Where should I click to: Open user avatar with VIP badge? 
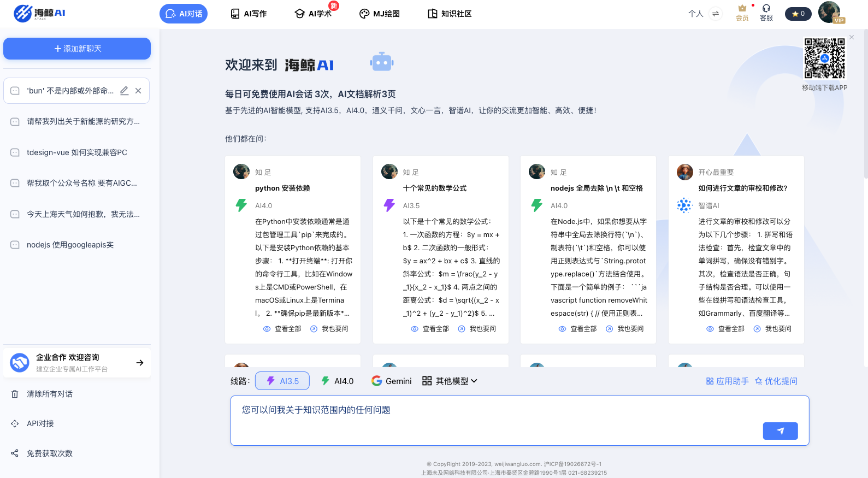[x=830, y=13]
